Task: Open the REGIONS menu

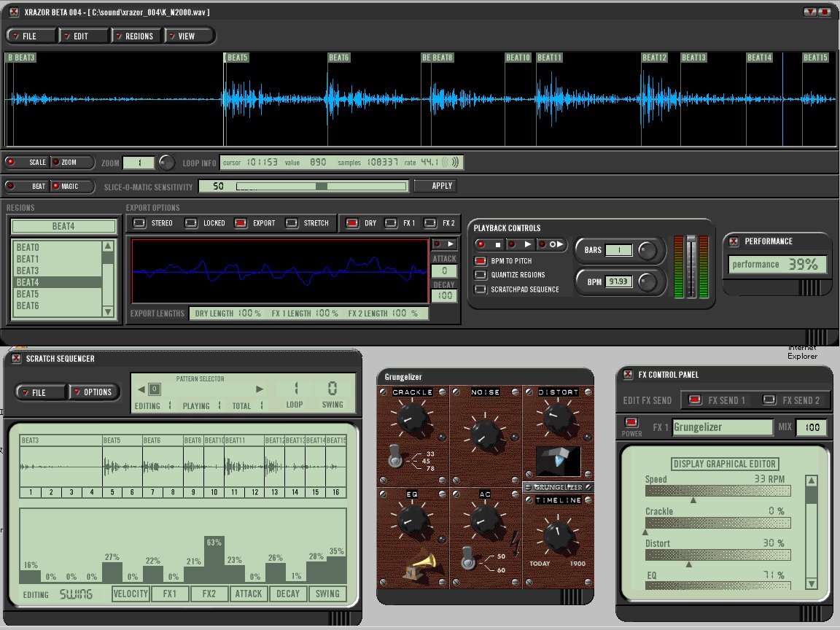Action: 137,35
